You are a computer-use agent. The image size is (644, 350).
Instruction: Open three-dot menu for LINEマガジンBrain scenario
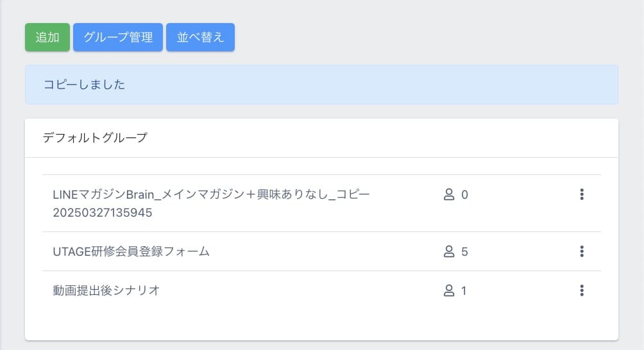coord(582,194)
